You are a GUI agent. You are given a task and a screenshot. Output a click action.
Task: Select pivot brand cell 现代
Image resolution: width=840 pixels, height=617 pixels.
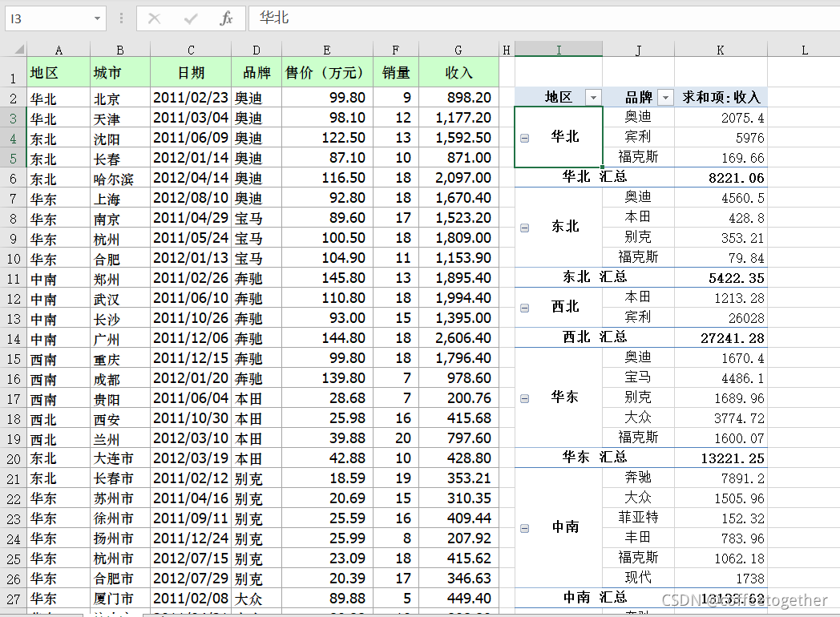pos(638,578)
